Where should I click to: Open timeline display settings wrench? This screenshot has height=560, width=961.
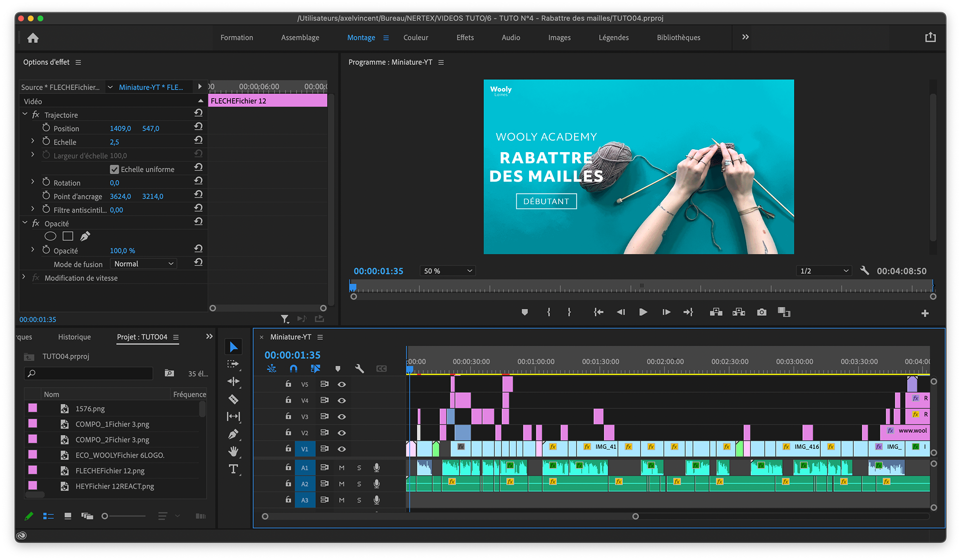click(x=359, y=369)
